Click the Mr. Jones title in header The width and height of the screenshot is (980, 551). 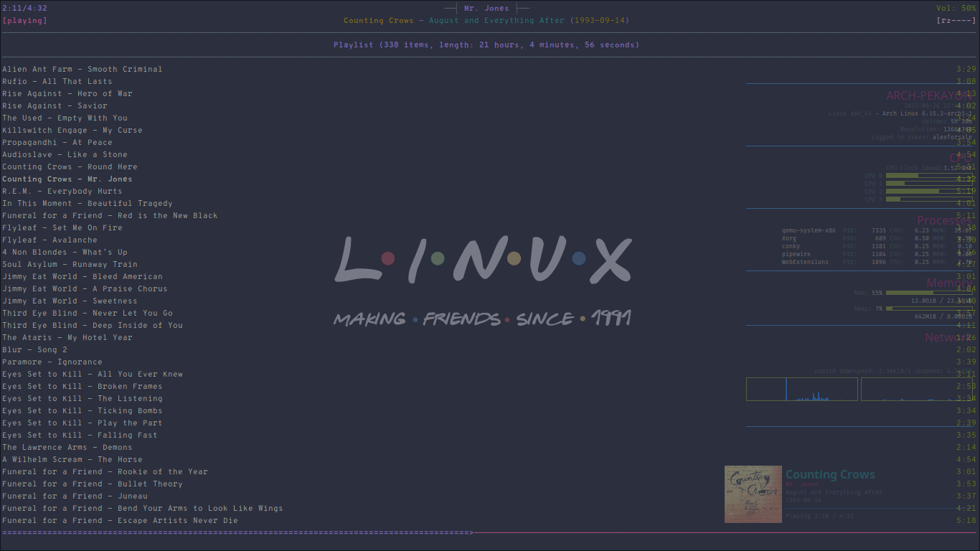pos(486,9)
